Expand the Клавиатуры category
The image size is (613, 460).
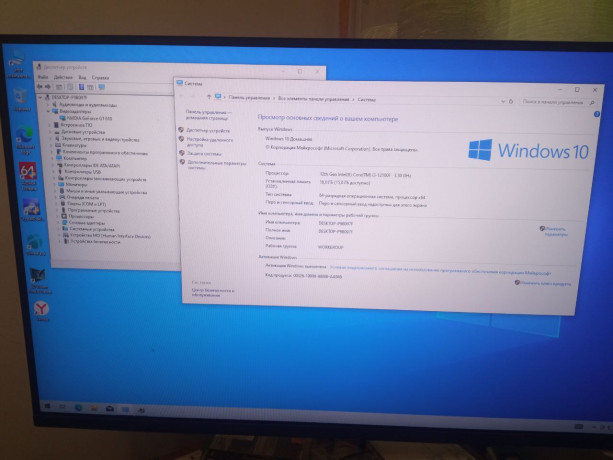point(51,145)
